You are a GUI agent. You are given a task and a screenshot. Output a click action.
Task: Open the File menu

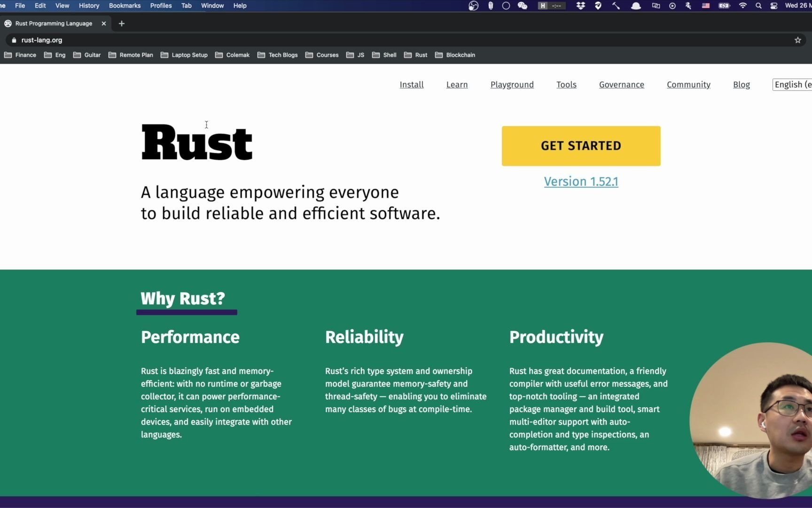coord(20,6)
